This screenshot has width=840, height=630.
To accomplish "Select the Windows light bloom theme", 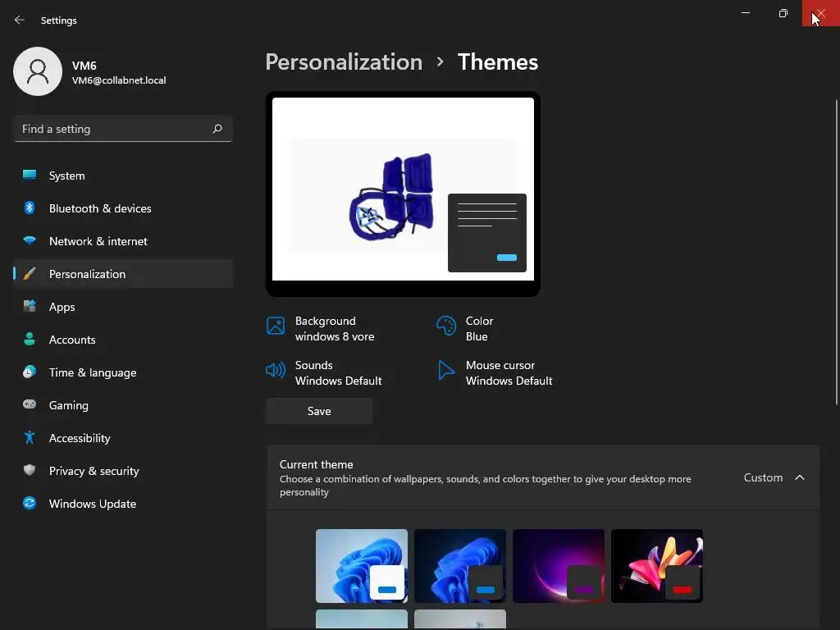I will click(362, 566).
